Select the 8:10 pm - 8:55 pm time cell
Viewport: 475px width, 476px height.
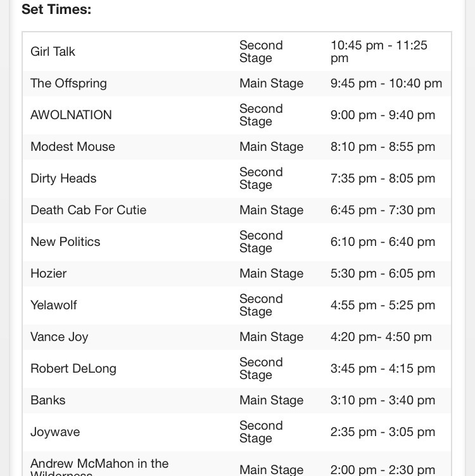383,147
